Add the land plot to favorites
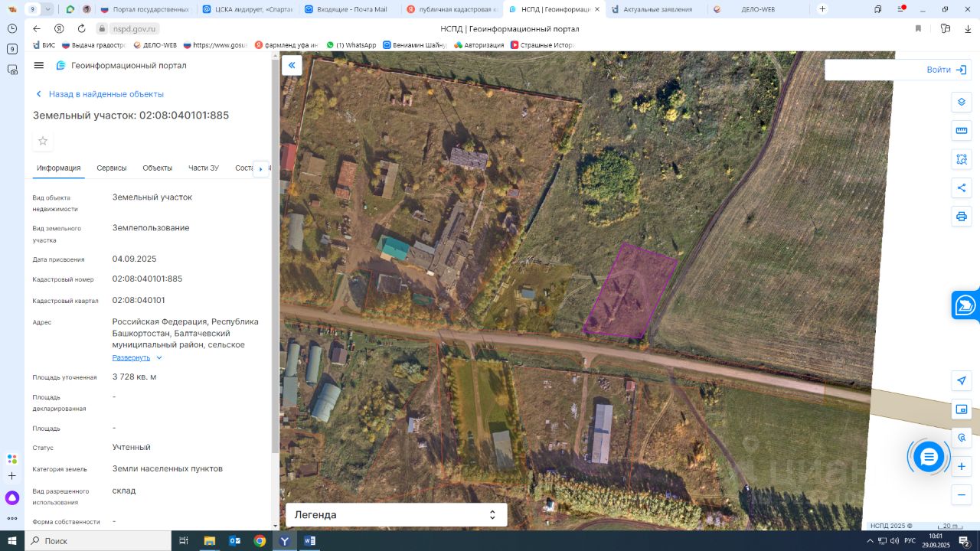980x551 pixels. pyautogui.click(x=43, y=141)
